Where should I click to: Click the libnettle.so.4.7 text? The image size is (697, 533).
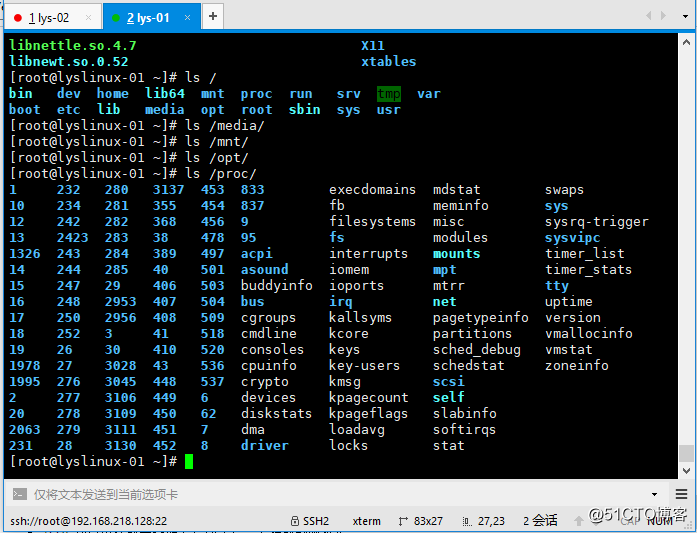(x=73, y=45)
